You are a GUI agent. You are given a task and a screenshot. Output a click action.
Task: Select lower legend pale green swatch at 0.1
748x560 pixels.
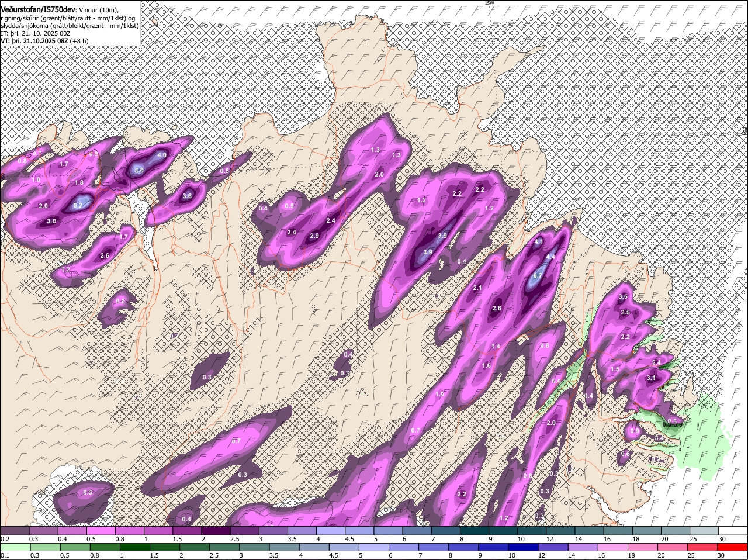[x=15, y=547]
